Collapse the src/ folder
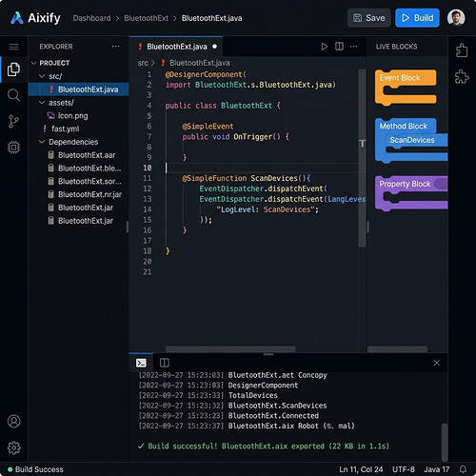 pos(42,76)
